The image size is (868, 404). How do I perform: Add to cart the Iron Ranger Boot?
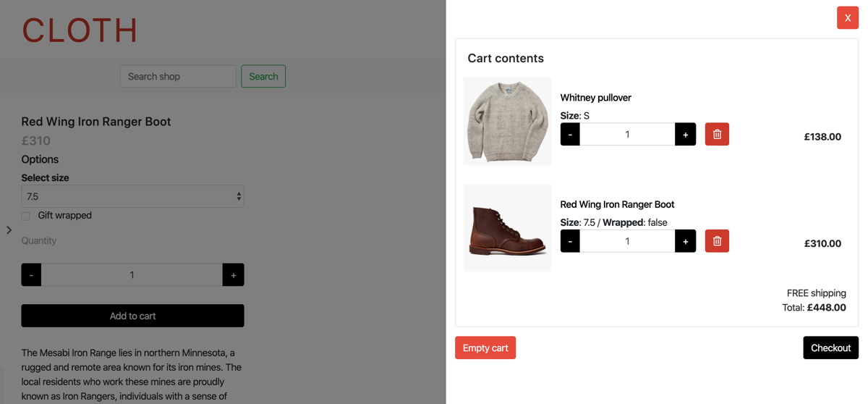(132, 316)
